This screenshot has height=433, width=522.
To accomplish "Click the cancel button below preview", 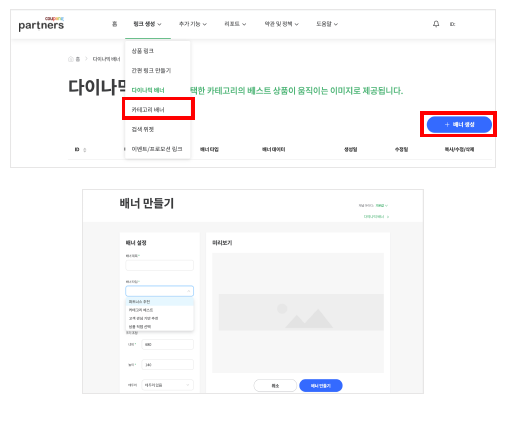I will [275, 386].
